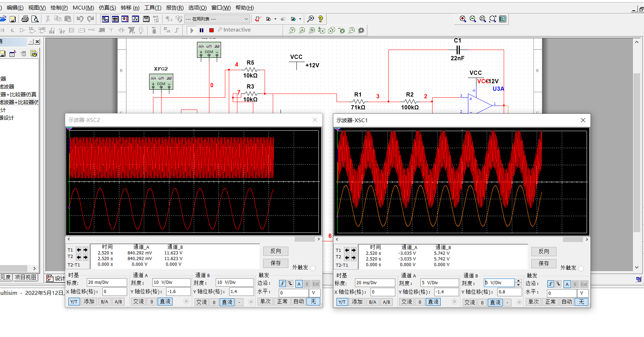Image resolution: width=644 pixels, height=337 pixels.
Task: Place a MISC component from the toolbar
Action: [x=92, y=30]
